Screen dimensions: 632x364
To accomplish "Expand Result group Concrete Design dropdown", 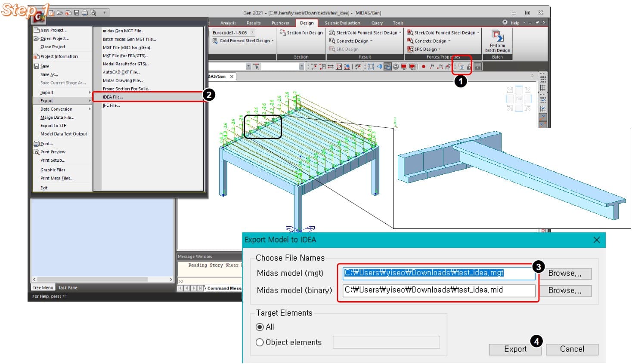I will 371,41.
